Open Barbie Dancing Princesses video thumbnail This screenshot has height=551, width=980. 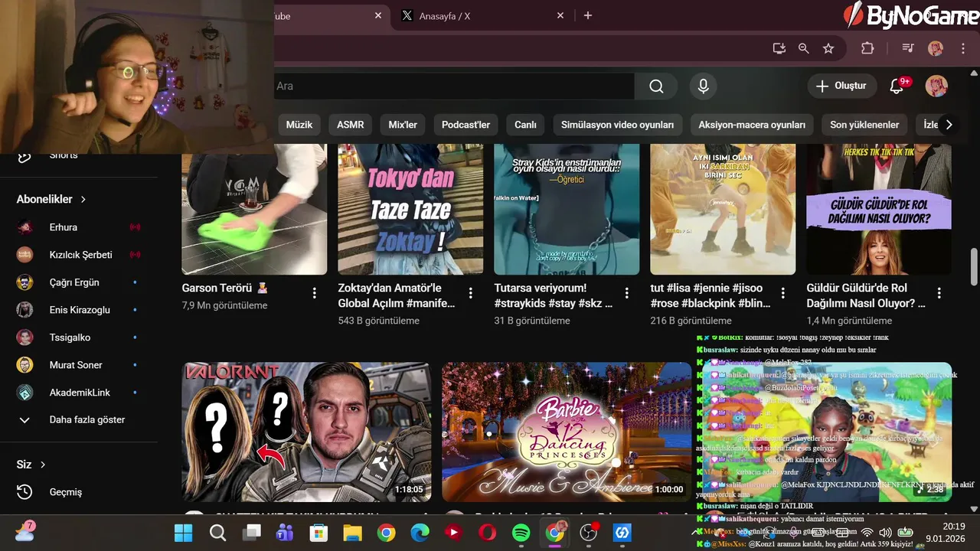coord(567,432)
